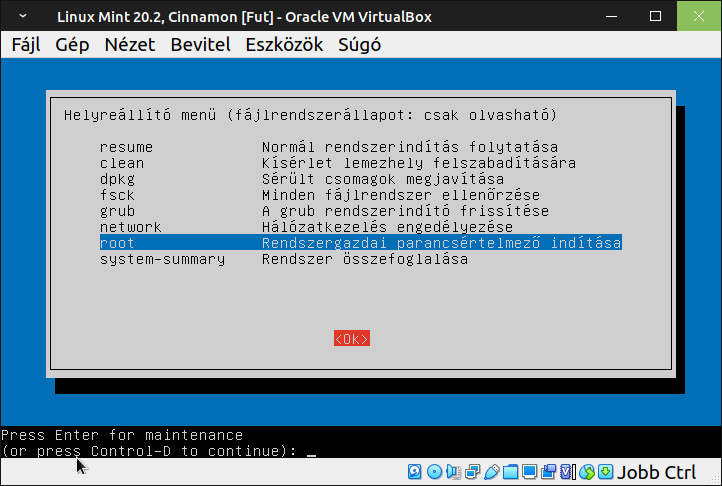The image size is (722, 486).
Task: Click the keyboard capture green arrow icon
Action: pyautogui.click(x=606, y=472)
